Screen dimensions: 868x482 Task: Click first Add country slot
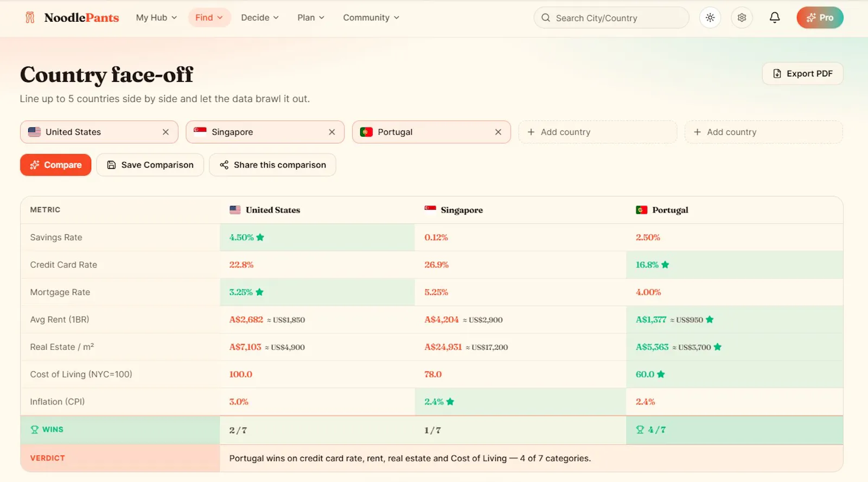pyautogui.click(x=598, y=132)
